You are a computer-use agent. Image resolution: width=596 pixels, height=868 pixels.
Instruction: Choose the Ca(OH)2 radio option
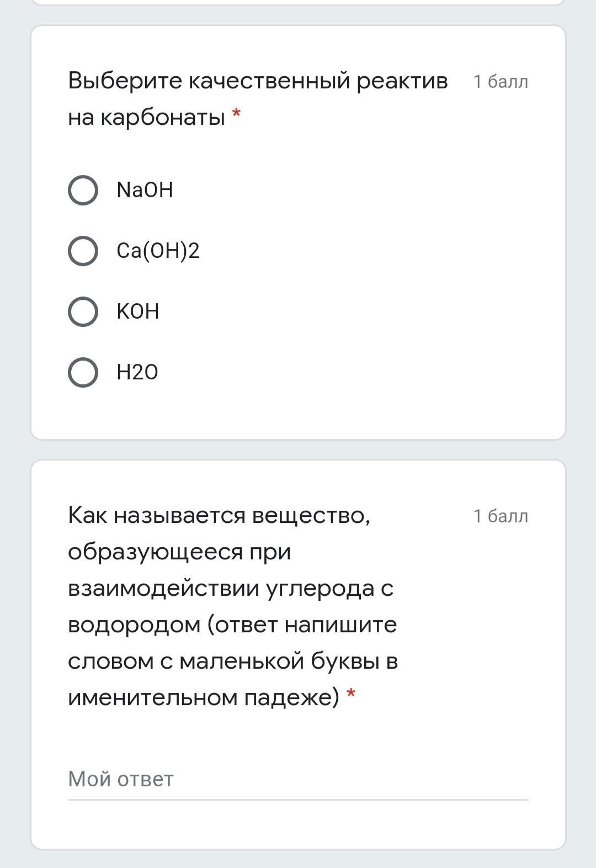[x=83, y=251]
